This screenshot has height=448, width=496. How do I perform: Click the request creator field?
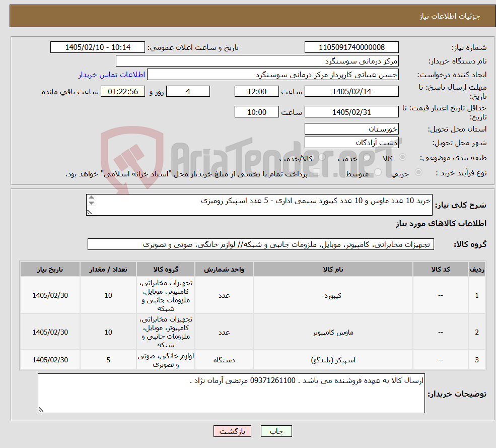[272, 75]
